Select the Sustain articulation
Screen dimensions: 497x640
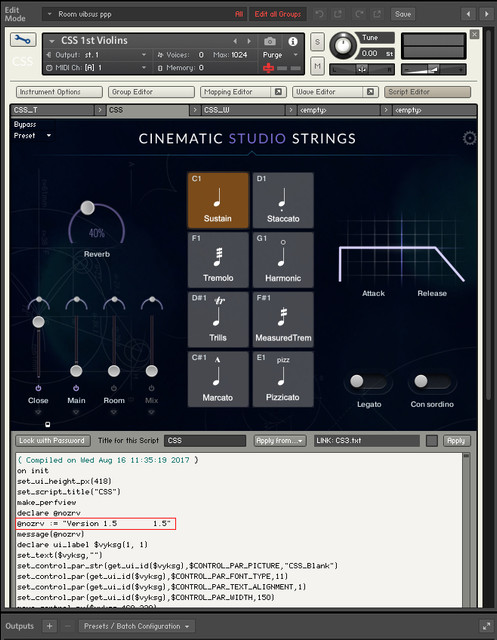(x=218, y=200)
